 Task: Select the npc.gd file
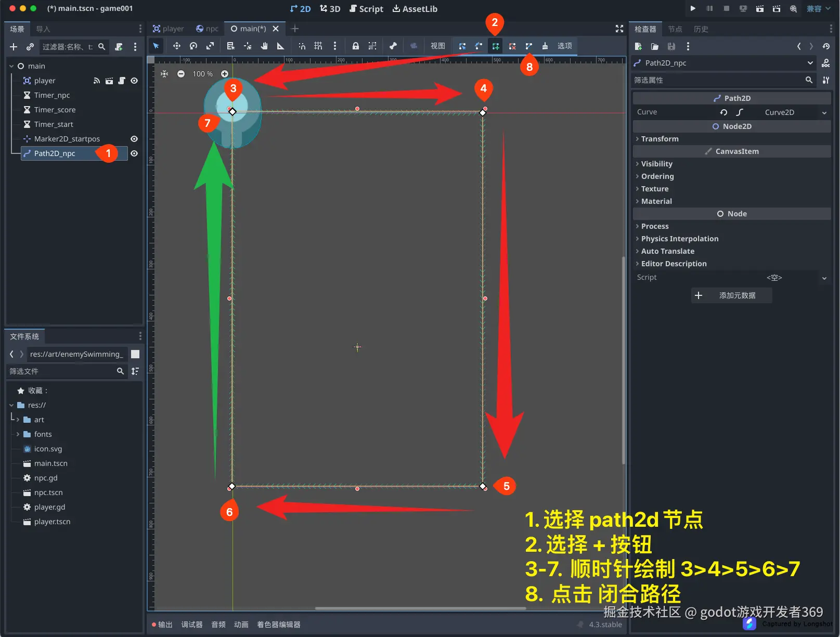click(46, 478)
